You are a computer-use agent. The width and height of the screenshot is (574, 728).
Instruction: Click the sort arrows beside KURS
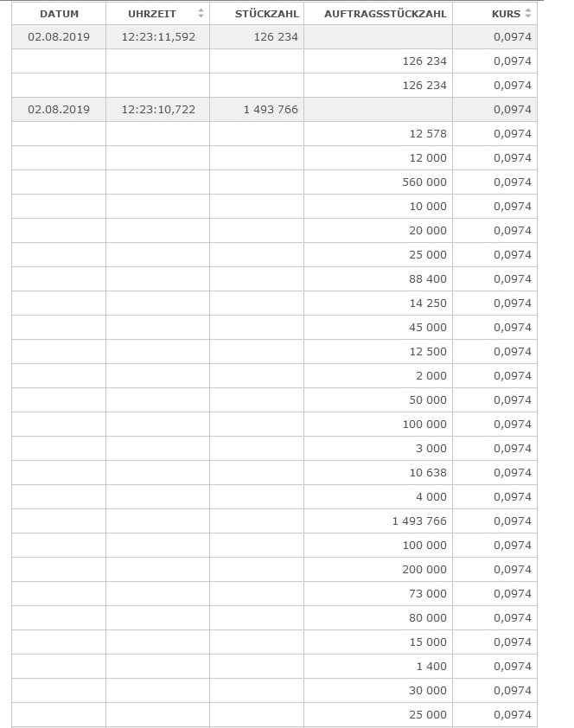[528, 14]
